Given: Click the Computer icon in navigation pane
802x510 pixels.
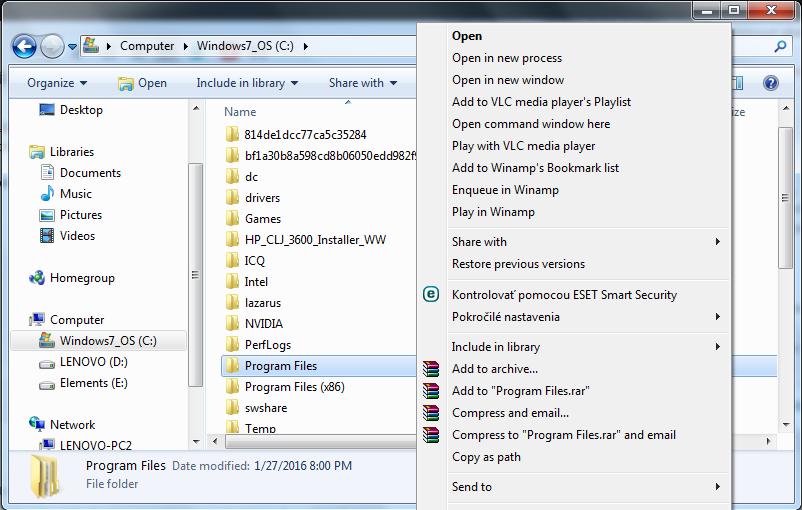Looking at the screenshot, I should pos(37,320).
